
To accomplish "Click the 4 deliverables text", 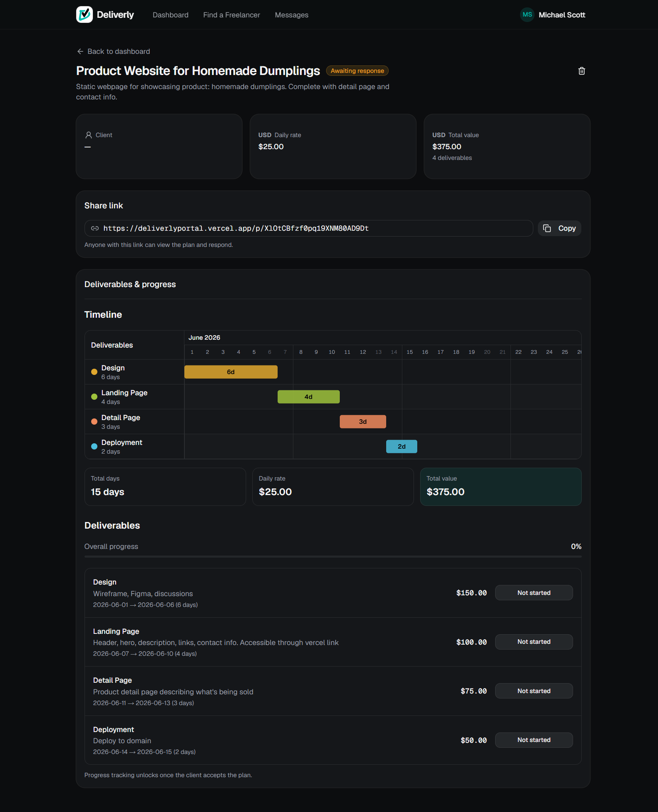I will [452, 158].
